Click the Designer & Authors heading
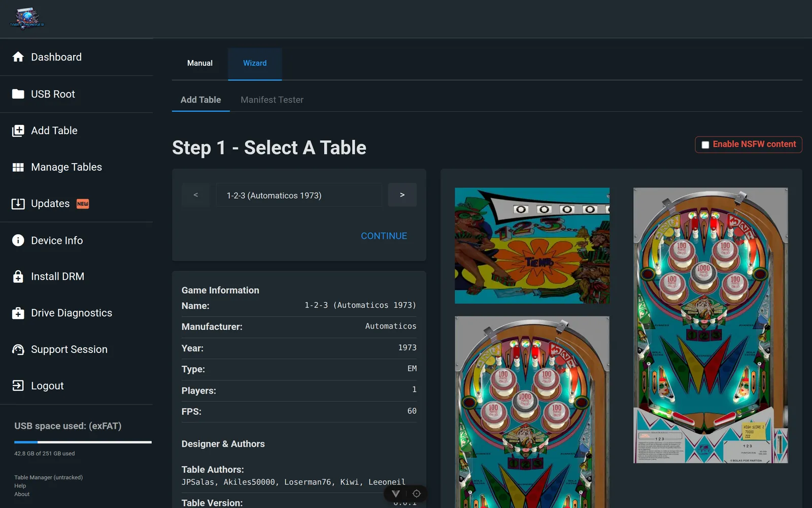 223,444
